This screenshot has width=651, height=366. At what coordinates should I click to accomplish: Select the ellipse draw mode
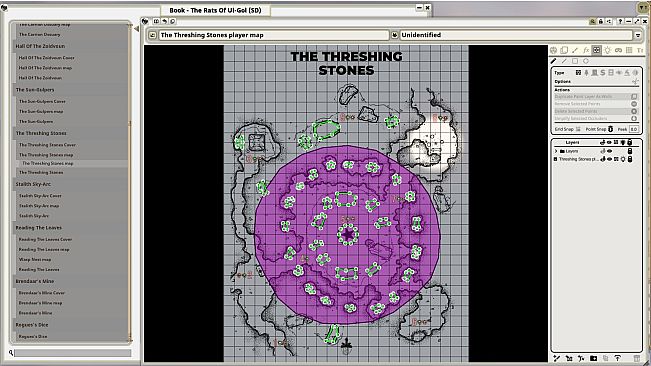click(586, 61)
